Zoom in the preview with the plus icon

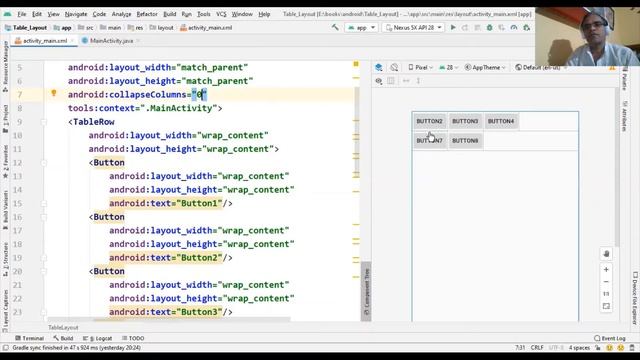[x=606, y=270]
